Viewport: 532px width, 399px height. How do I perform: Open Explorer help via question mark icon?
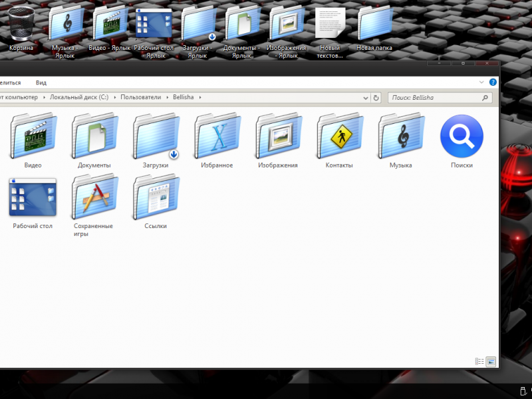(493, 82)
